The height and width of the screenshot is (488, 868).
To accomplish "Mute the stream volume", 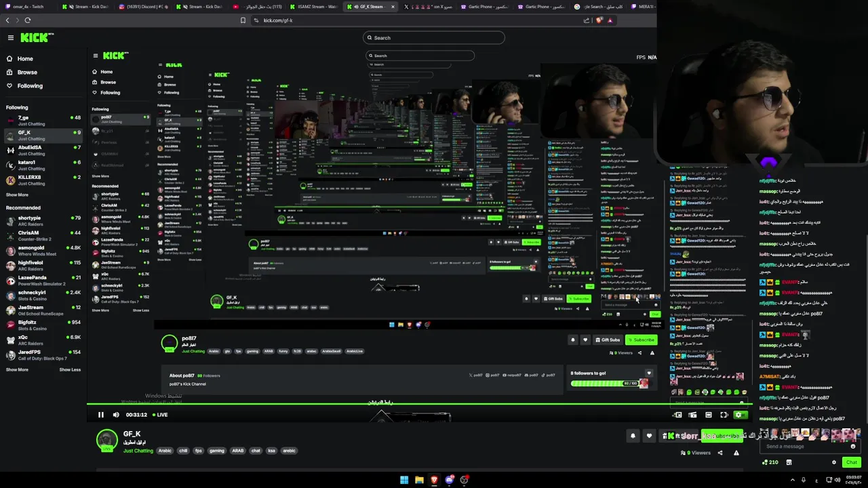I will (116, 415).
